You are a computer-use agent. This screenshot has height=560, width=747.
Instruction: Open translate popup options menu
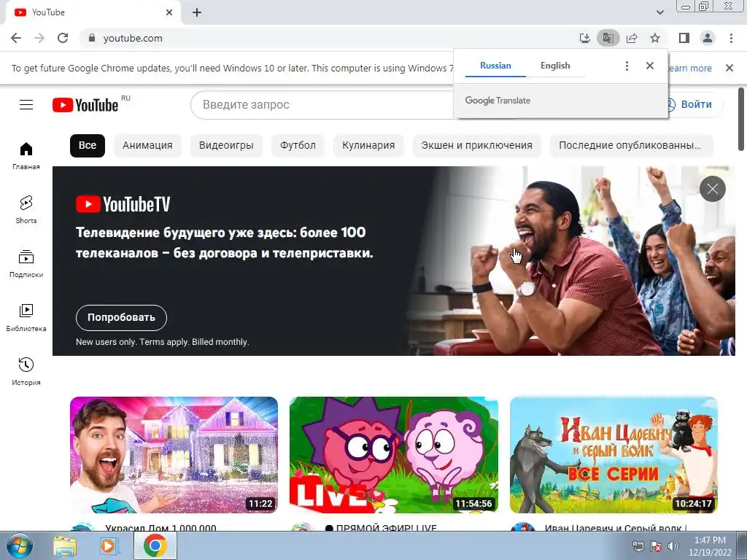point(627,66)
